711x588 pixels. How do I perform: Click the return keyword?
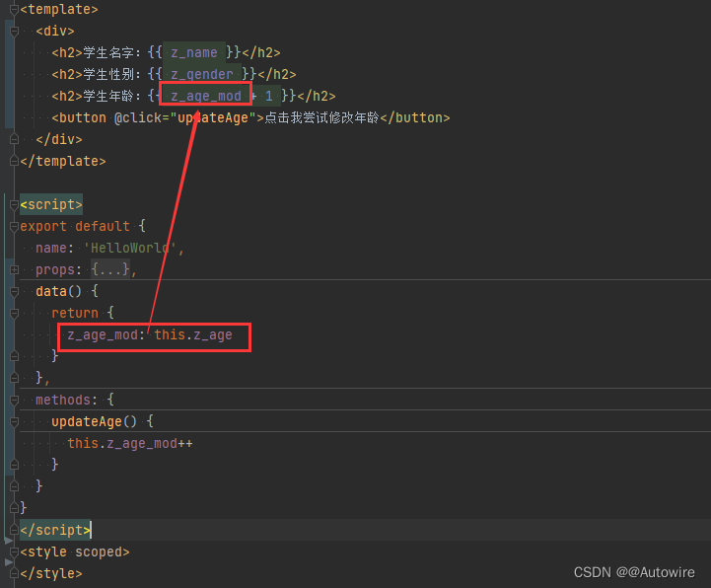75,313
